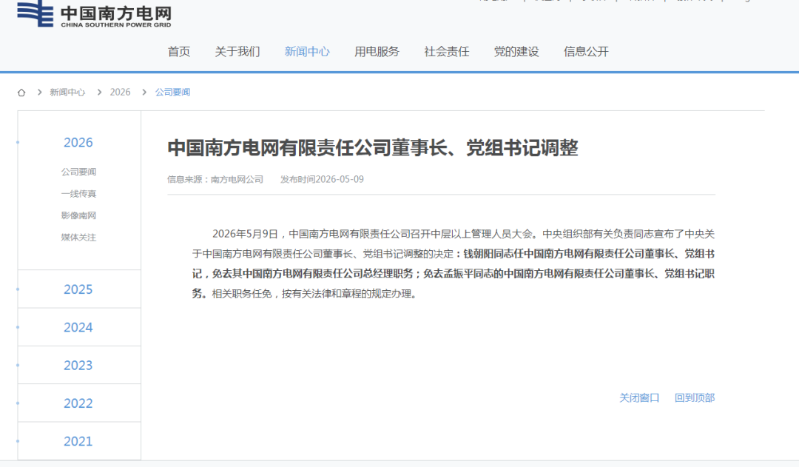The width and height of the screenshot is (799, 467).
Task: Open 影像南网 in the sidebar
Action: pyautogui.click(x=78, y=216)
